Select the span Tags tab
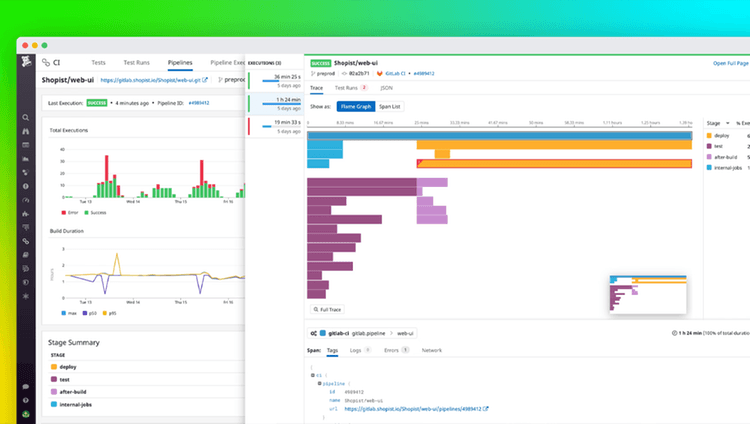The width and height of the screenshot is (750, 424). tap(332, 350)
